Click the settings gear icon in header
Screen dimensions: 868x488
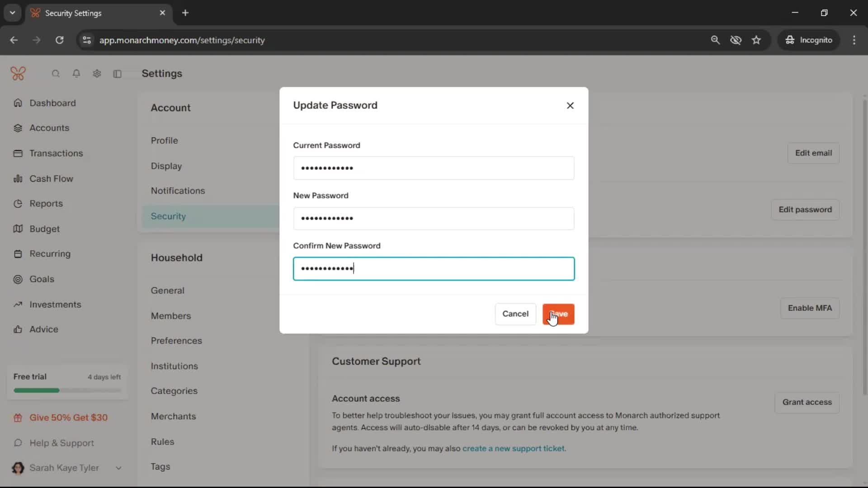(97, 74)
